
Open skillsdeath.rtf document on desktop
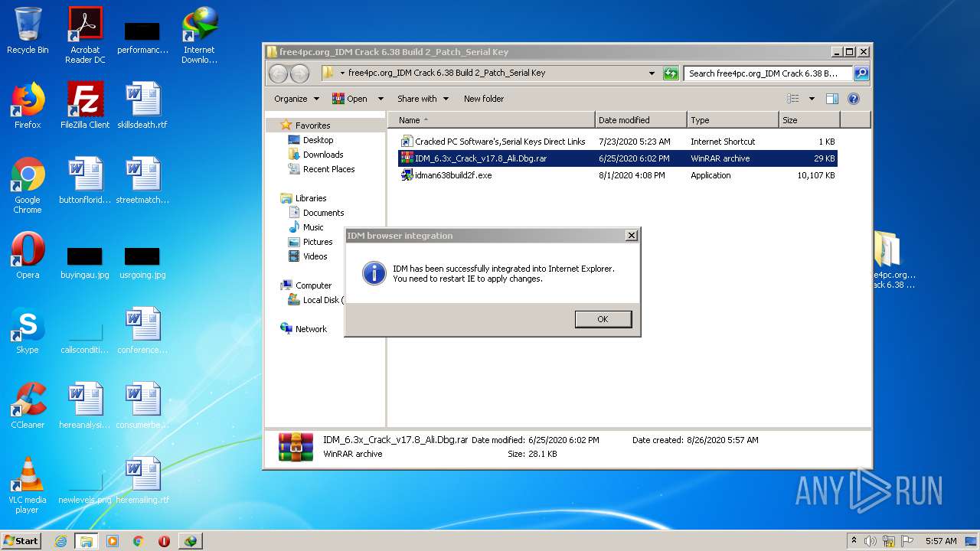[142, 106]
